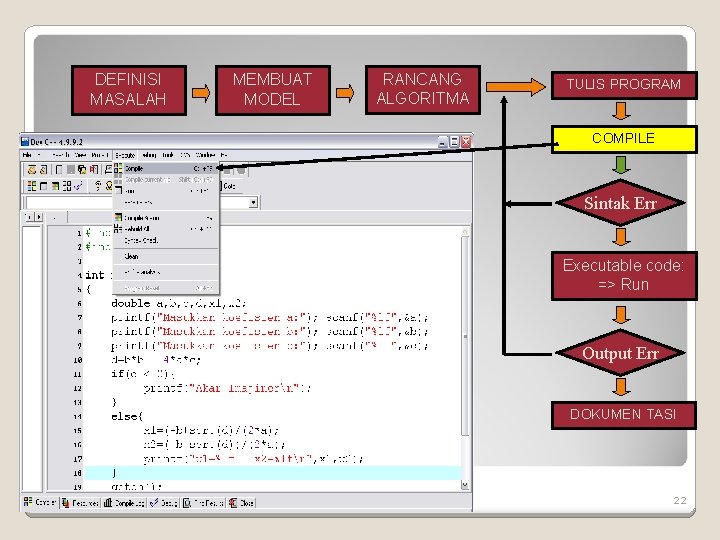Click the gray disabled icon on the top toolbar row
Screen dimensions: 720x540
[71, 170]
